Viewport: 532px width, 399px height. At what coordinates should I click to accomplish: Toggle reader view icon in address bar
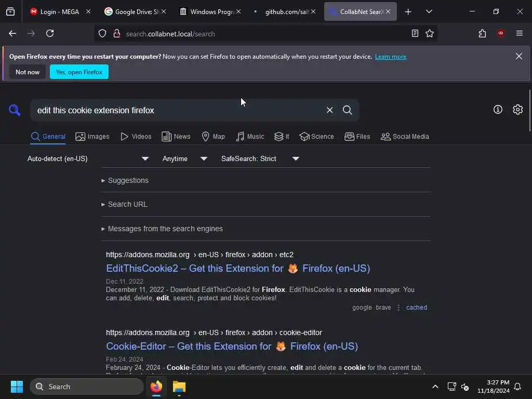coord(415,33)
